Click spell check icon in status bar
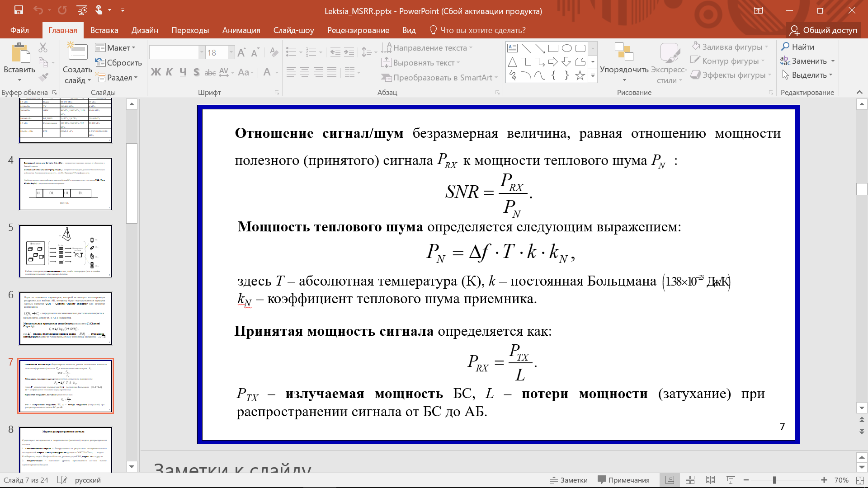This screenshot has height=488, width=868. 62,480
